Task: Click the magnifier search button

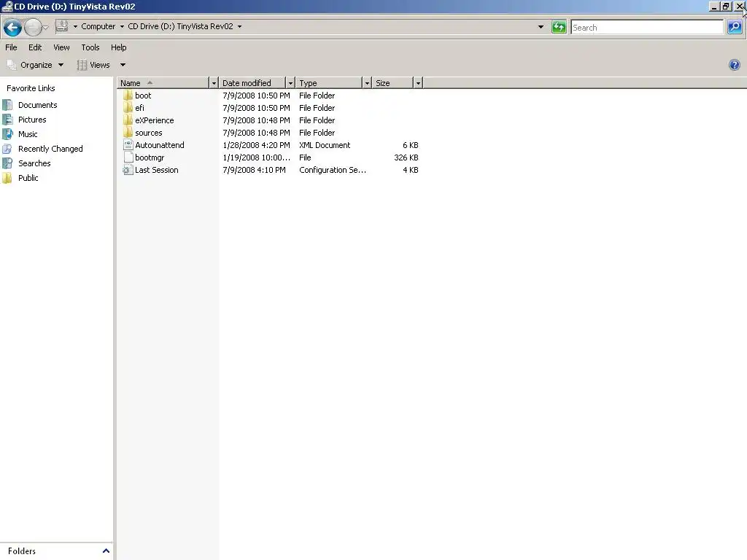Action: [x=735, y=27]
